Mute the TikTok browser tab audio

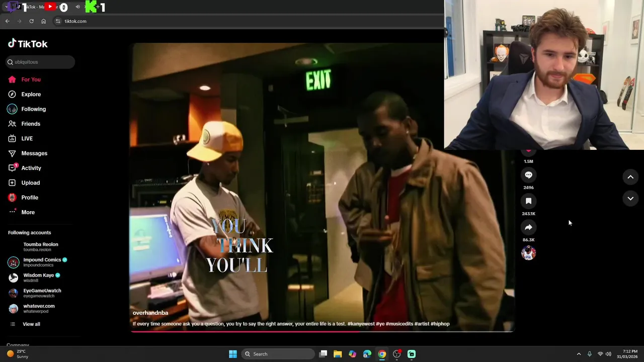pyautogui.click(x=77, y=7)
